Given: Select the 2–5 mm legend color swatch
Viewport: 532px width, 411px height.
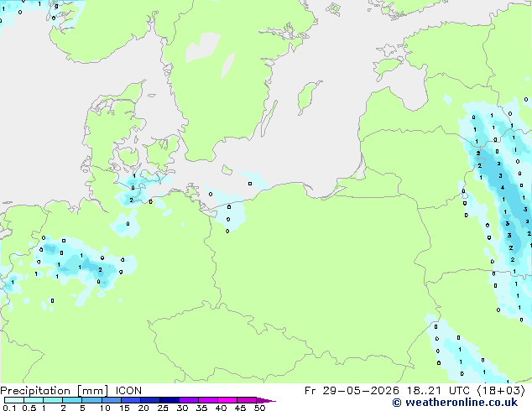Looking at the screenshot, I should [72, 400].
